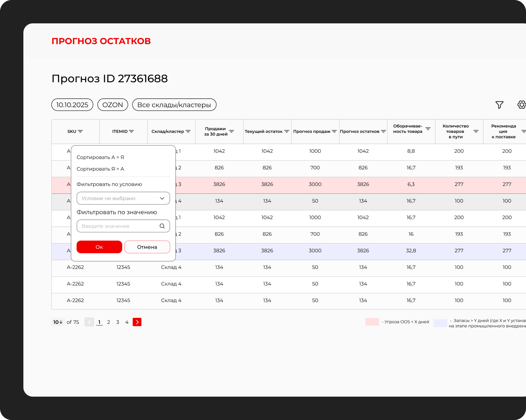Click the Отмена button
Screen dimensions: 526x420
coord(147,247)
